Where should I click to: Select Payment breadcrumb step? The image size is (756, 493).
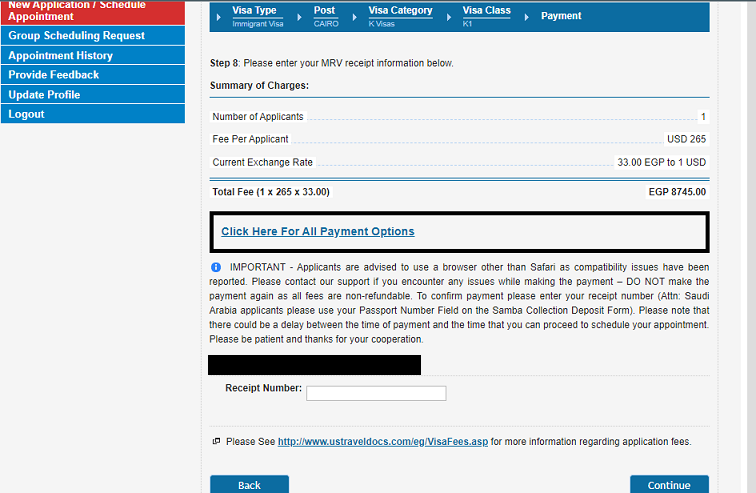[561, 16]
